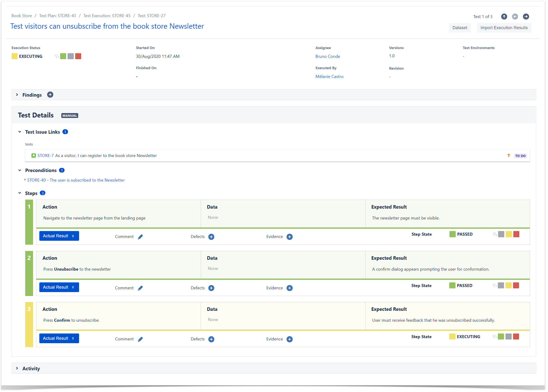The image size is (548, 392).
Task: Open the Actual Result dropdown for step 1
Action: [x=59, y=236]
